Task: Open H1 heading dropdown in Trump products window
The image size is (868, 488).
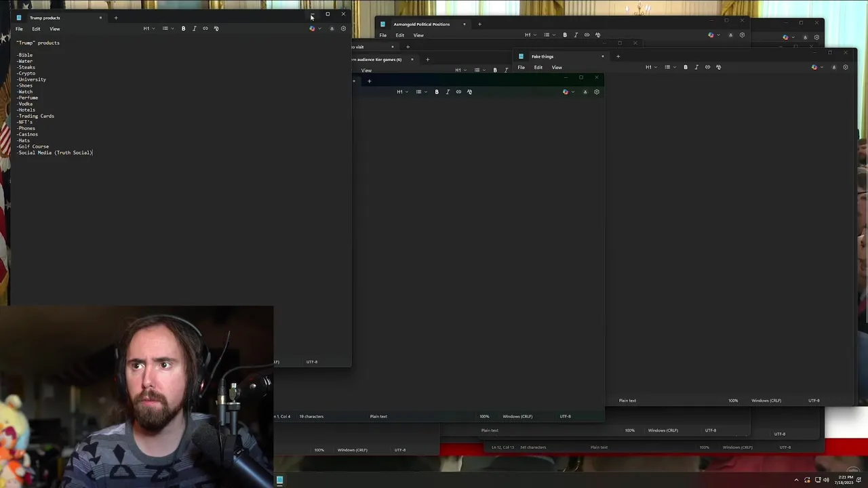Action: tap(149, 28)
